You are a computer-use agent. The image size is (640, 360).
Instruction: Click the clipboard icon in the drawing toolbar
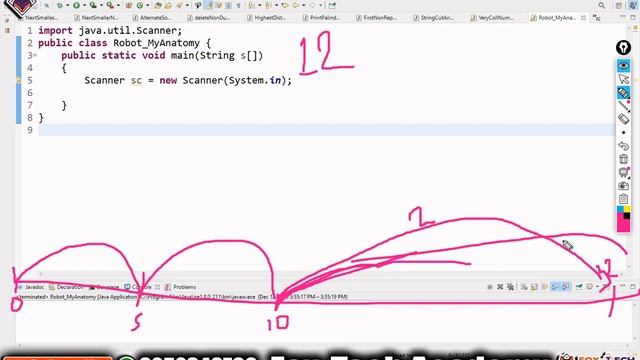(623, 199)
